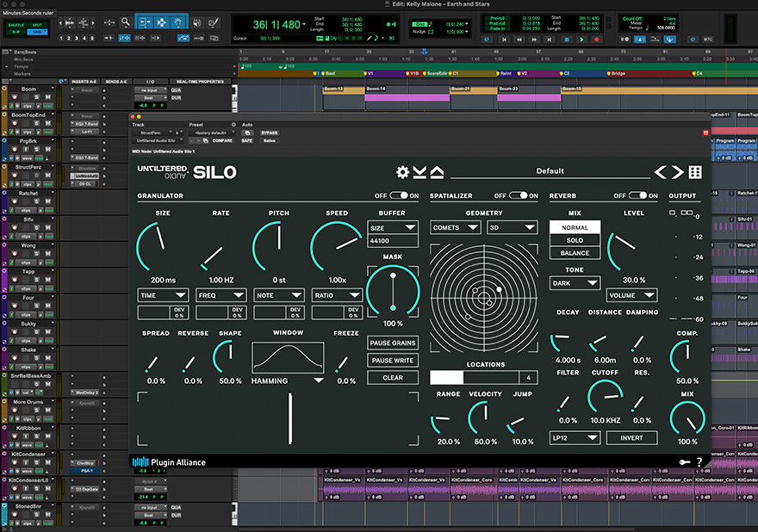
Task: Select the Trim tool
Action: 146,22
